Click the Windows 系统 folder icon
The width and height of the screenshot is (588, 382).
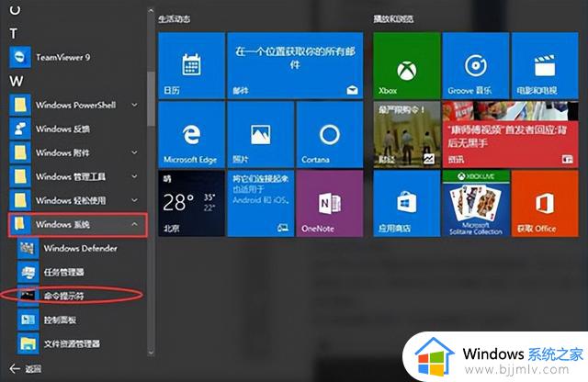20,224
